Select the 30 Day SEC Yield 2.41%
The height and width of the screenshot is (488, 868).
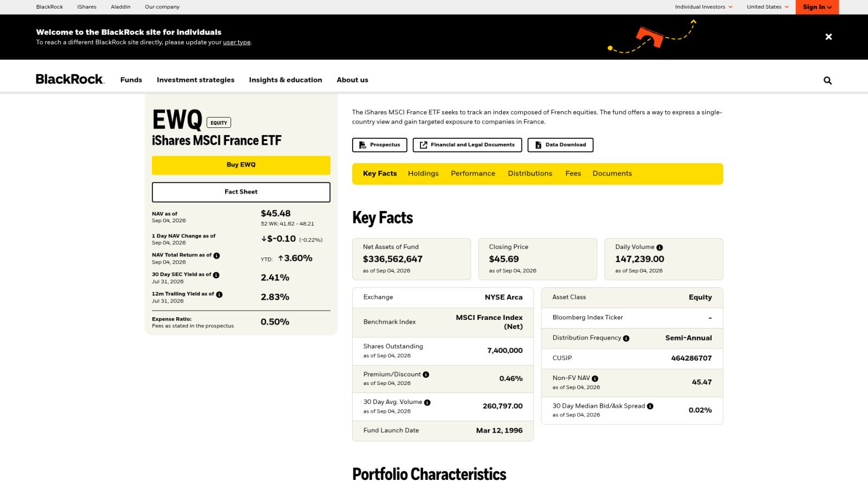275,278
